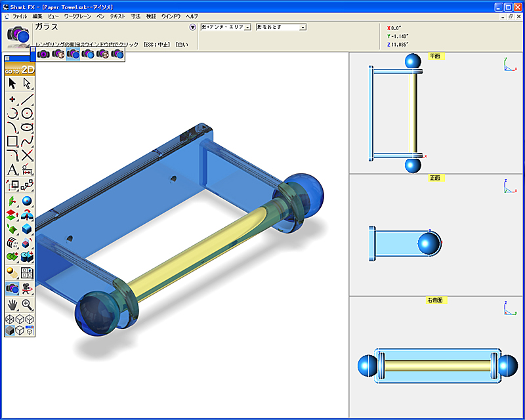Select the Sphere solid primitive tool
This screenshot has width=525, height=420.
point(27,201)
